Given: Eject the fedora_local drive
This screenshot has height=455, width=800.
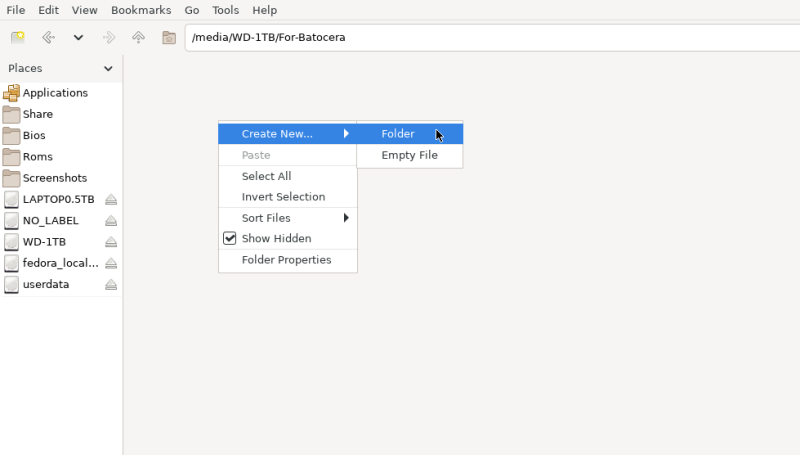Looking at the screenshot, I should coord(111,263).
